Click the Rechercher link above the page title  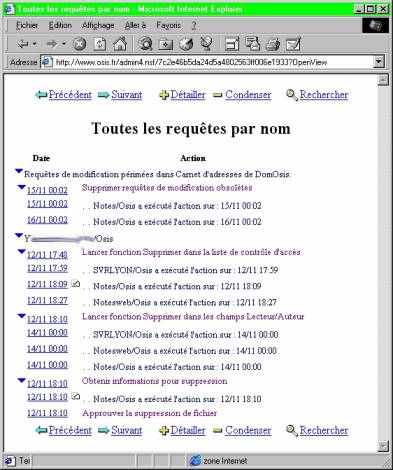pos(324,95)
